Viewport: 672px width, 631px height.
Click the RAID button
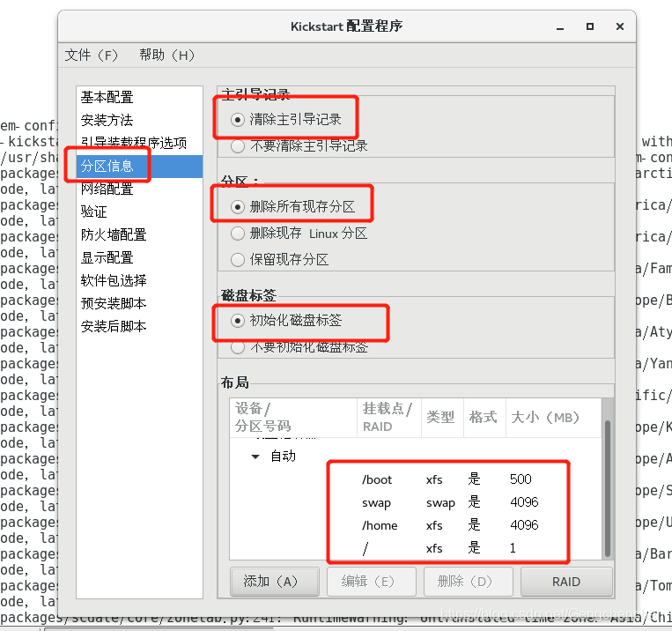(x=566, y=582)
